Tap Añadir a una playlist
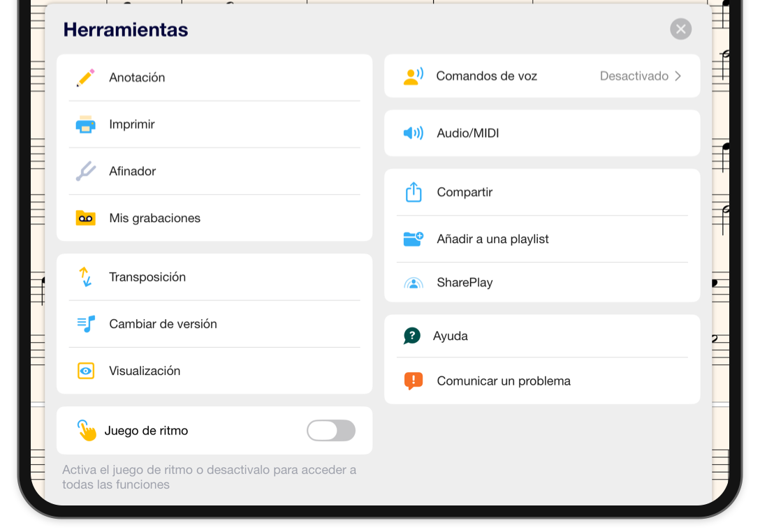Viewport: 760px width, 532px height. (542, 239)
